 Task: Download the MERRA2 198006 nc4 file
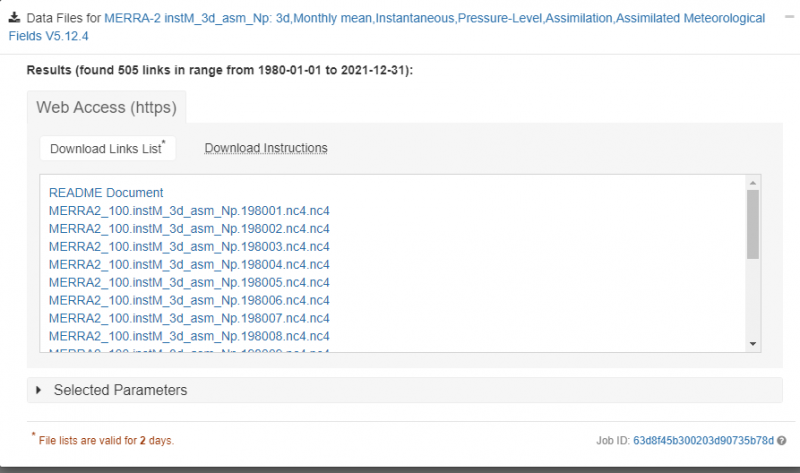point(189,300)
